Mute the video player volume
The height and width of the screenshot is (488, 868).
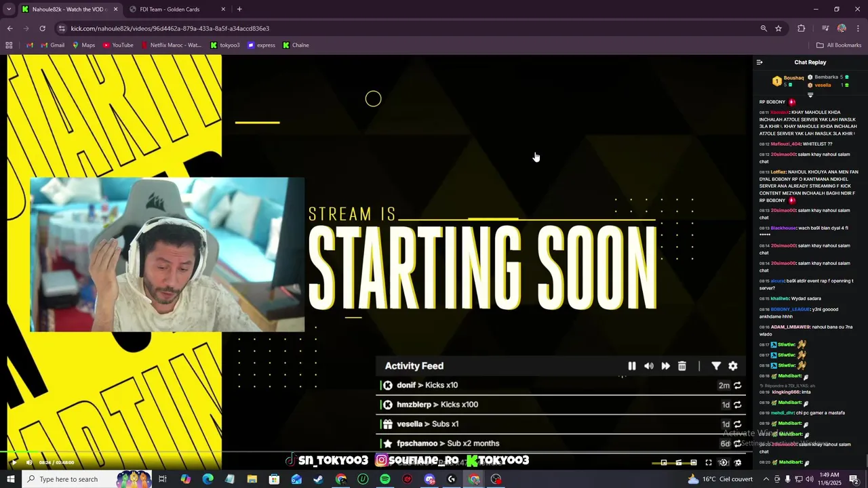29,462
